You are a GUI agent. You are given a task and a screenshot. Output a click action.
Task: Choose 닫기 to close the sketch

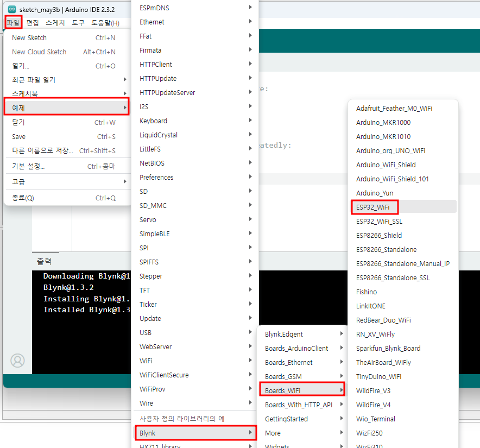[67, 123]
